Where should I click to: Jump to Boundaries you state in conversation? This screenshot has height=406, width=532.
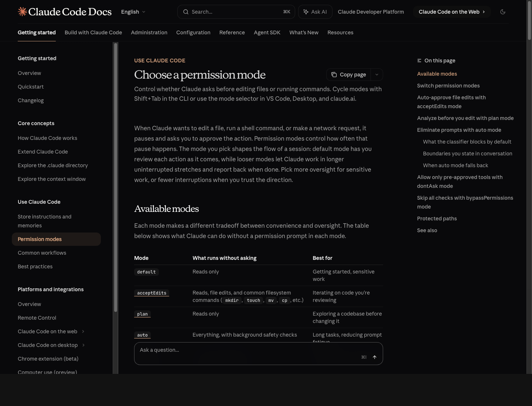(468, 154)
